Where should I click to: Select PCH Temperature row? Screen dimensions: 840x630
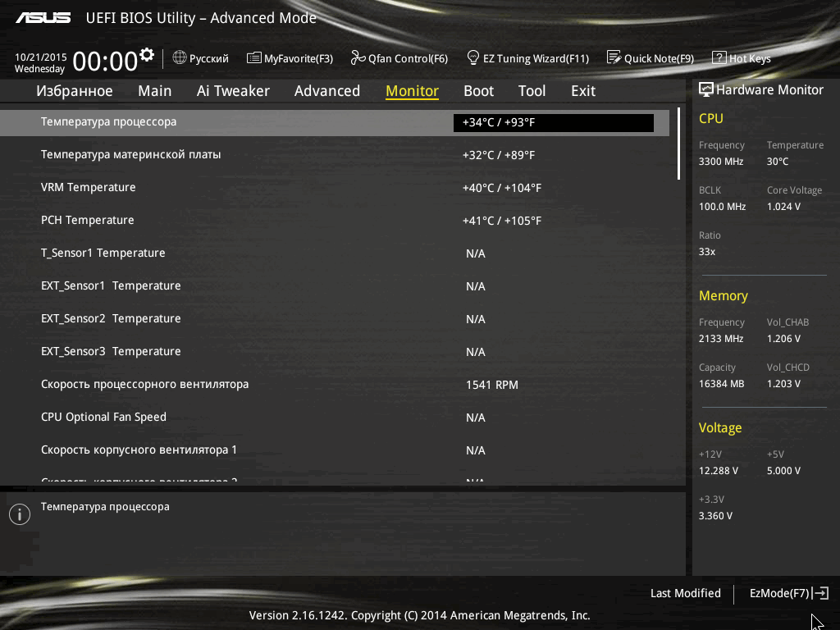[x=335, y=220]
